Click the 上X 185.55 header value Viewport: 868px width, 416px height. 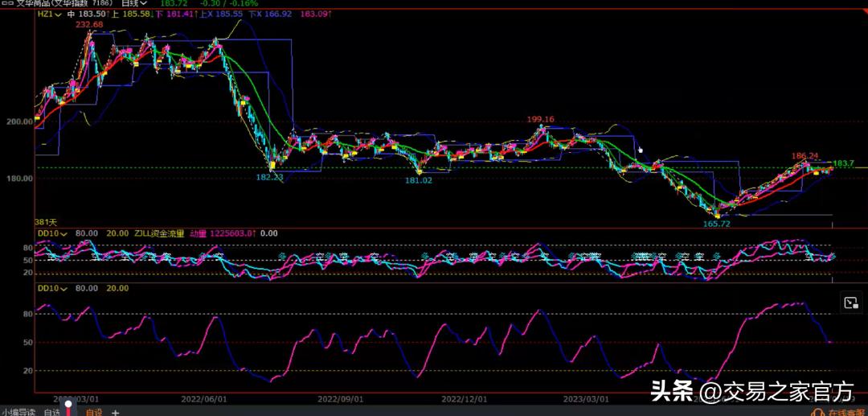point(221,14)
